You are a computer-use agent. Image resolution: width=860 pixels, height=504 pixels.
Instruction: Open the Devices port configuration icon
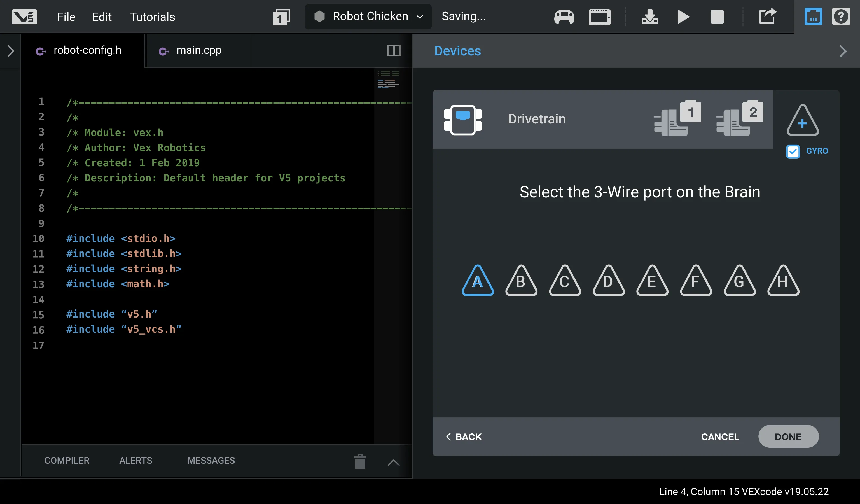(x=813, y=17)
